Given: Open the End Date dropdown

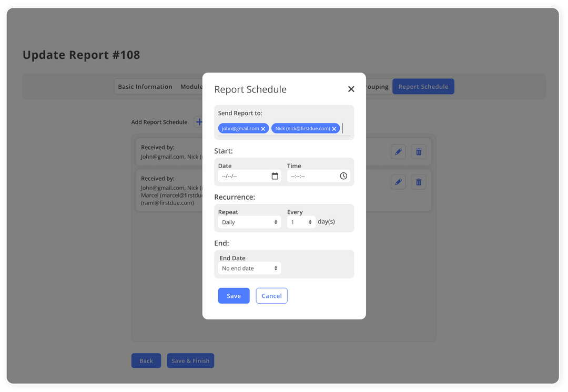Looking at the screenshot, I should (249, 268).
